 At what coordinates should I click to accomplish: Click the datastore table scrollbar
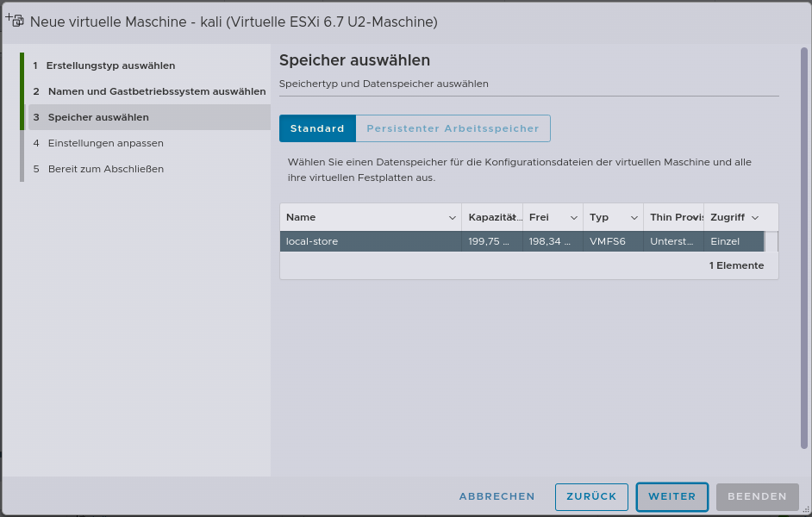pos(773,241)
